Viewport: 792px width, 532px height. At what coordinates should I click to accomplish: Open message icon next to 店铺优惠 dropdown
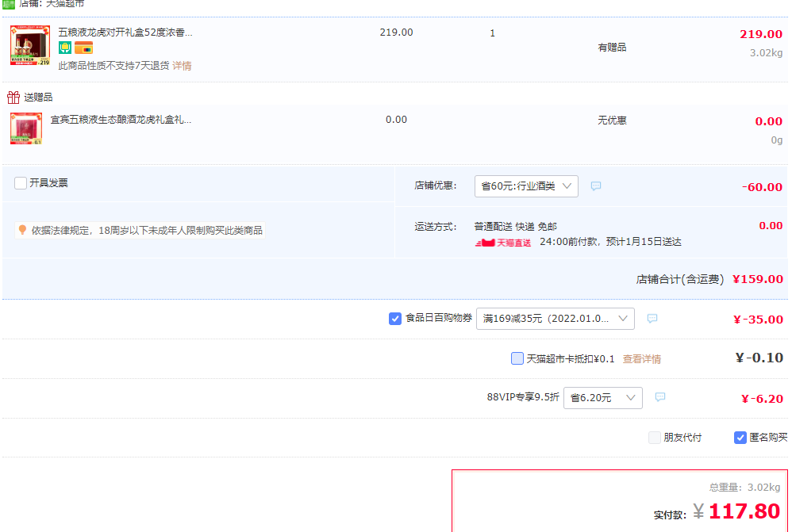tap(596, 186)
